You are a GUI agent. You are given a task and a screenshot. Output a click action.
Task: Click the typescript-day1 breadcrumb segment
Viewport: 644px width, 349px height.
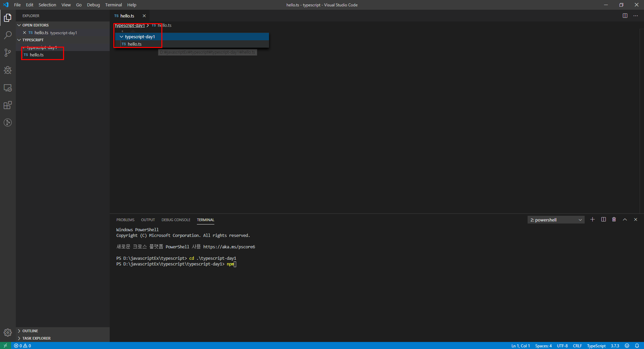click(x=130, y=26)
